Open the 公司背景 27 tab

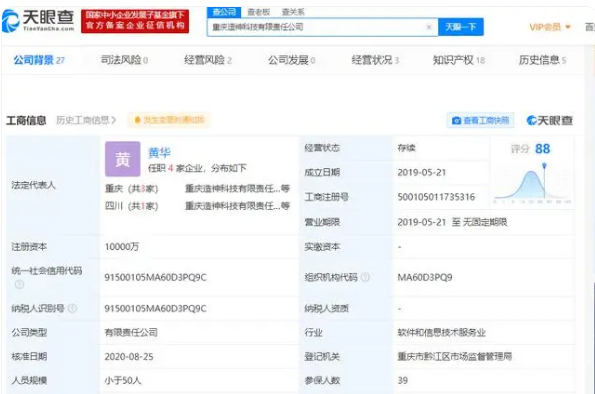point(39,60)
